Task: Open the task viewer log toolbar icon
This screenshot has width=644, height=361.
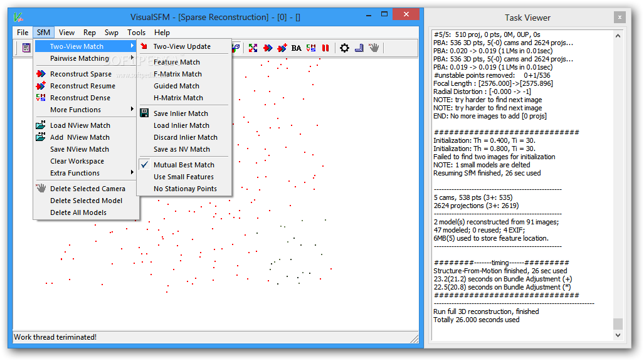Action: [x=26, y=48]
